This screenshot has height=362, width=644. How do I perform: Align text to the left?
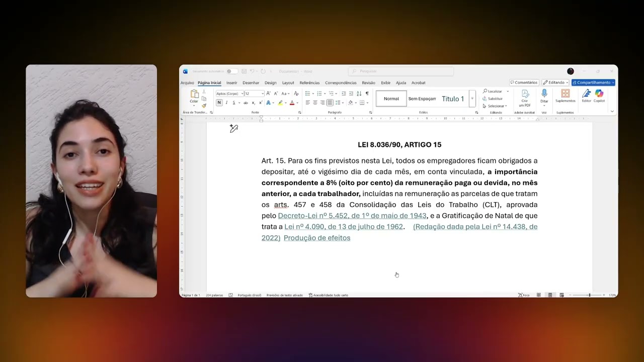(308, 103)
